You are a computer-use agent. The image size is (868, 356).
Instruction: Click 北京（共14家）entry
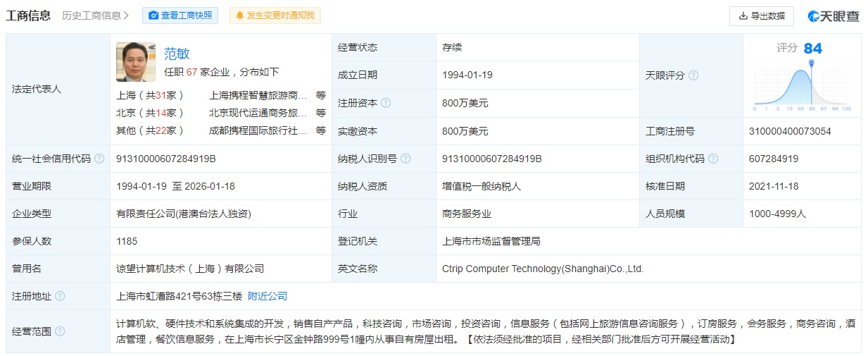pyautogui.click(x=151, y=113)
